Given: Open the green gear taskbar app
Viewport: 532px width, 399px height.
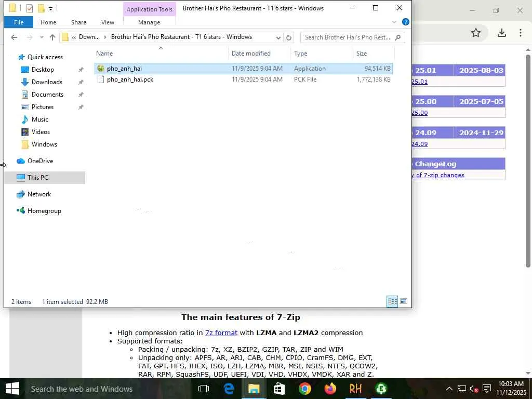Looking at the screenshot, I should pyautogui.click(x=381, y=389).
